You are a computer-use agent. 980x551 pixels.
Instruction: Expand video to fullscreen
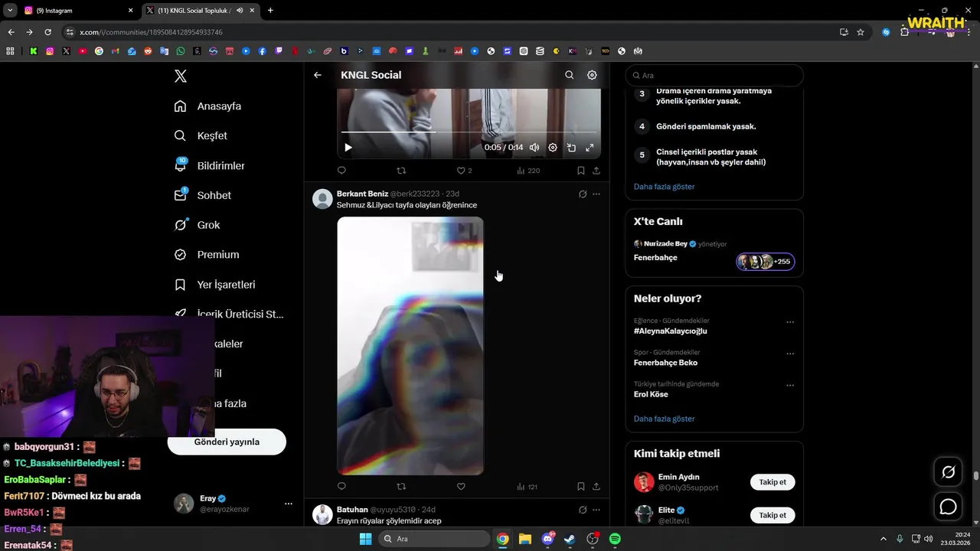click(590, 148)
